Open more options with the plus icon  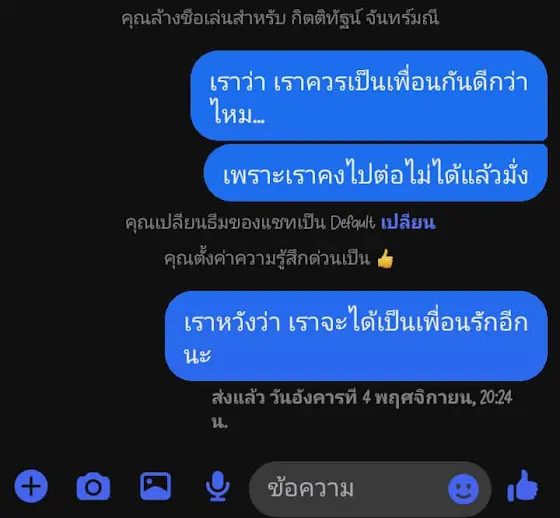[x=31, y=486]
